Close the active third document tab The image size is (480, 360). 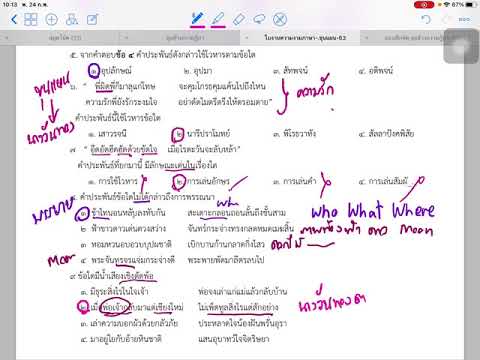pyautogui.click(x=246, y=38)
